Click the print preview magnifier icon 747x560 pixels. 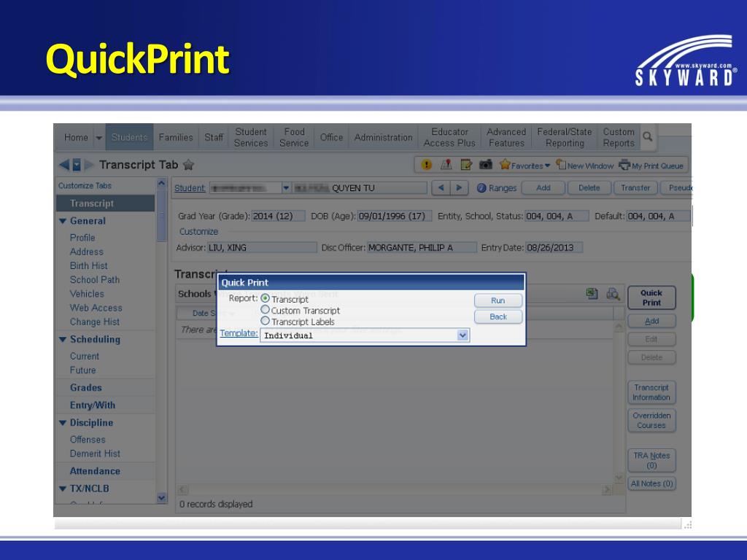click(x=613, y=294)
